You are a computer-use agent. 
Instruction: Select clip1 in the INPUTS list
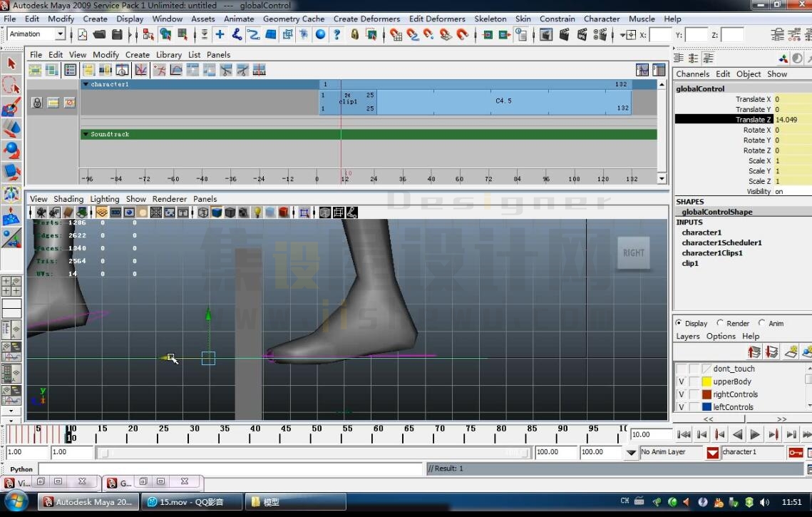tap(690, 263)
